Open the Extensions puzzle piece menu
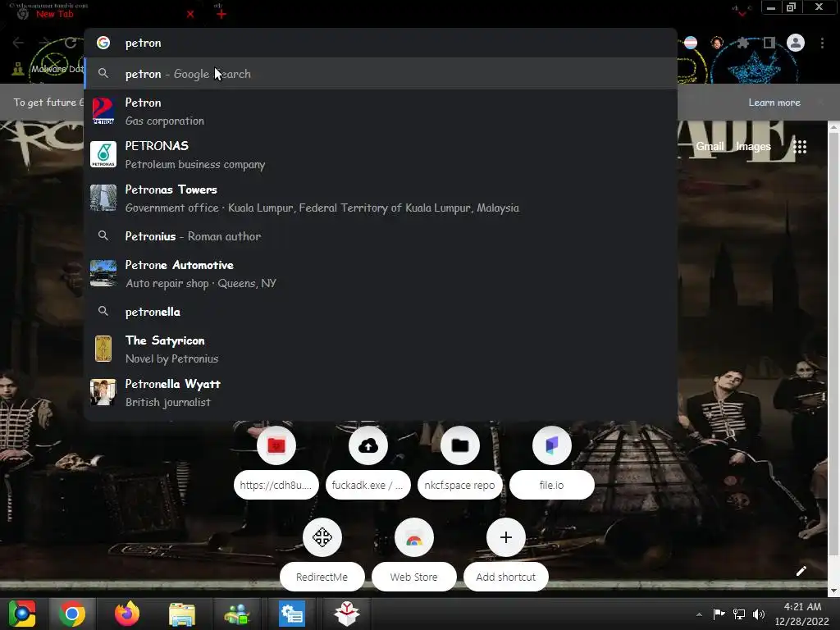 pyautogui.click(x=743, y=43)
